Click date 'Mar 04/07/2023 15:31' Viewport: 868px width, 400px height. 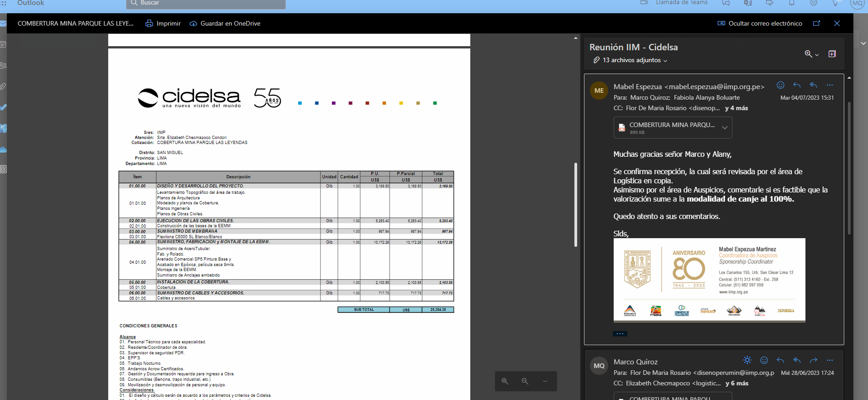(x=807, y=98)
